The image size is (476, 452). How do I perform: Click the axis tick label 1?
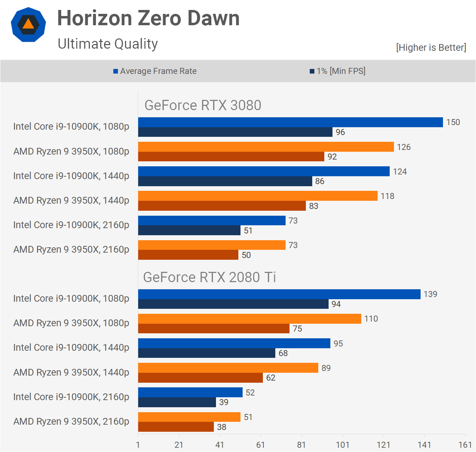(138, 445)
